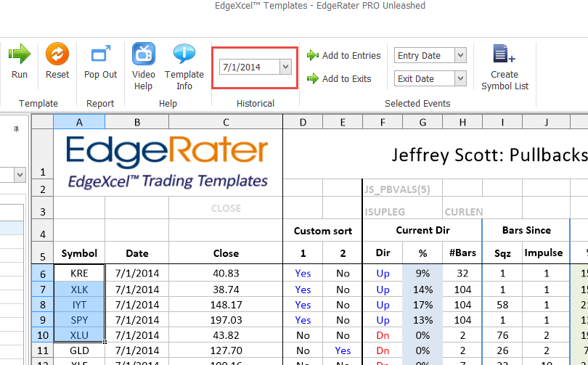Image resolution: width=588 pixels, height=365 pixels.
Task: Select column B header
Action: pos(137,122)
